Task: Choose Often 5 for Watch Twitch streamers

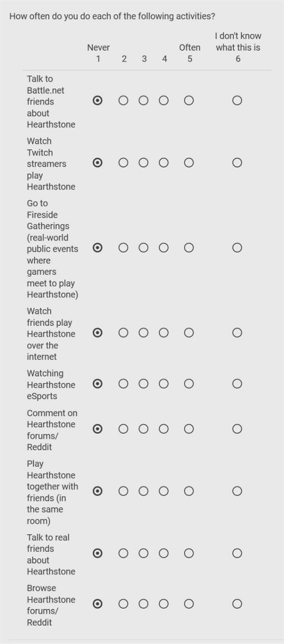Action: (189, 163)
